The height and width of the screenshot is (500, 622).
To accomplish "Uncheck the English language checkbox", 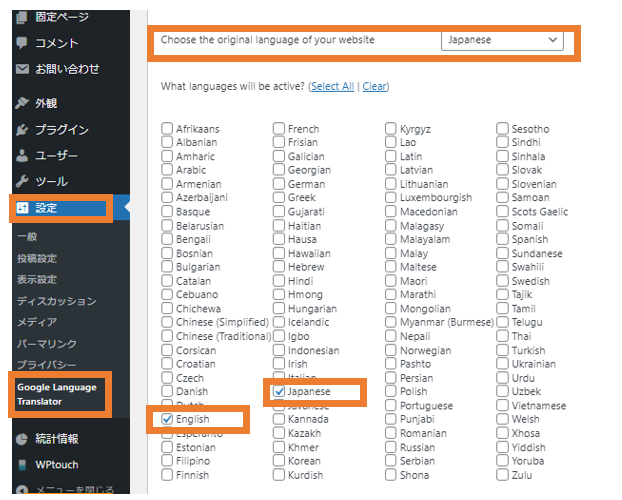I will (167, 419).
